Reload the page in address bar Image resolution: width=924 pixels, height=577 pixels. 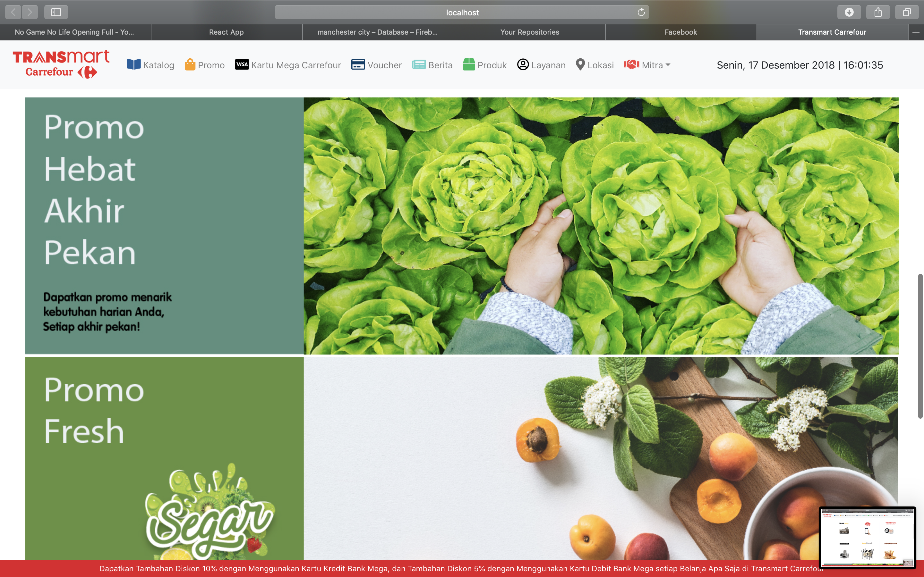coord(641,12)
